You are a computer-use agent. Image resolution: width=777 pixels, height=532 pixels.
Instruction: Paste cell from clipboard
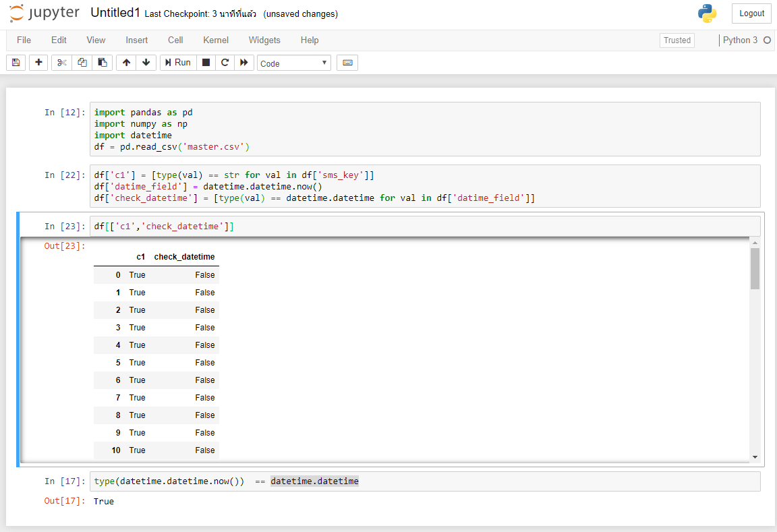pos(102,62)
